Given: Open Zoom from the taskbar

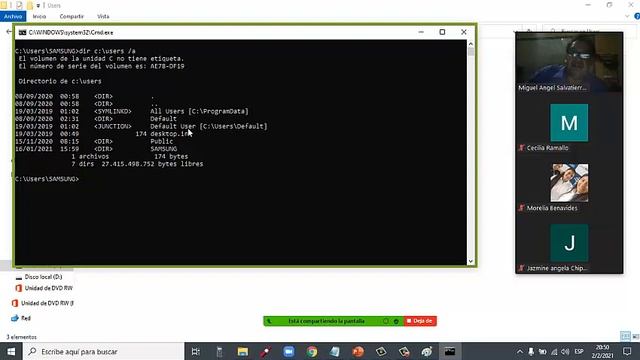Looking at the screenshot, I should [x=289, y=351].
